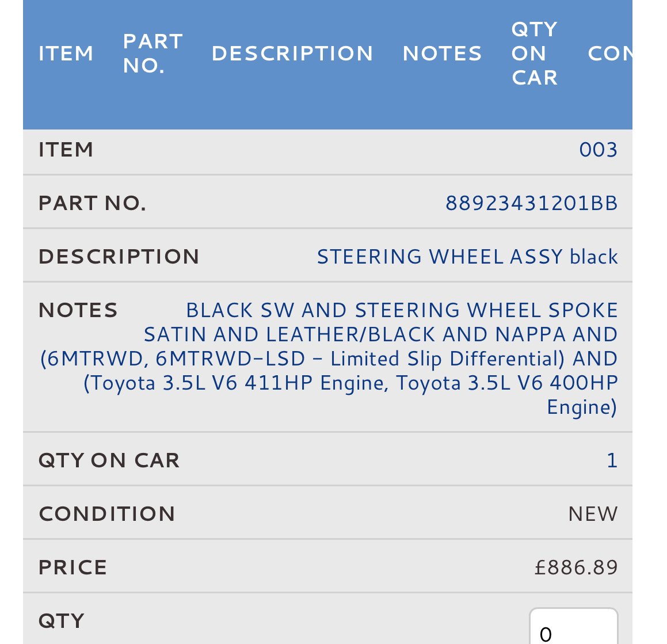Click the QTY ON CAR column header
Screen dimensions: 667x644
(x=534, y=54)
